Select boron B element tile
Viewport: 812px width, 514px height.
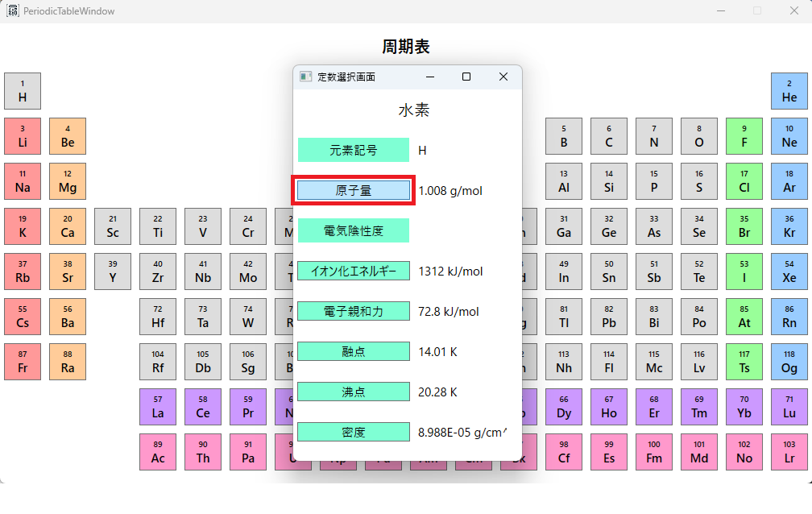(563, 136)
